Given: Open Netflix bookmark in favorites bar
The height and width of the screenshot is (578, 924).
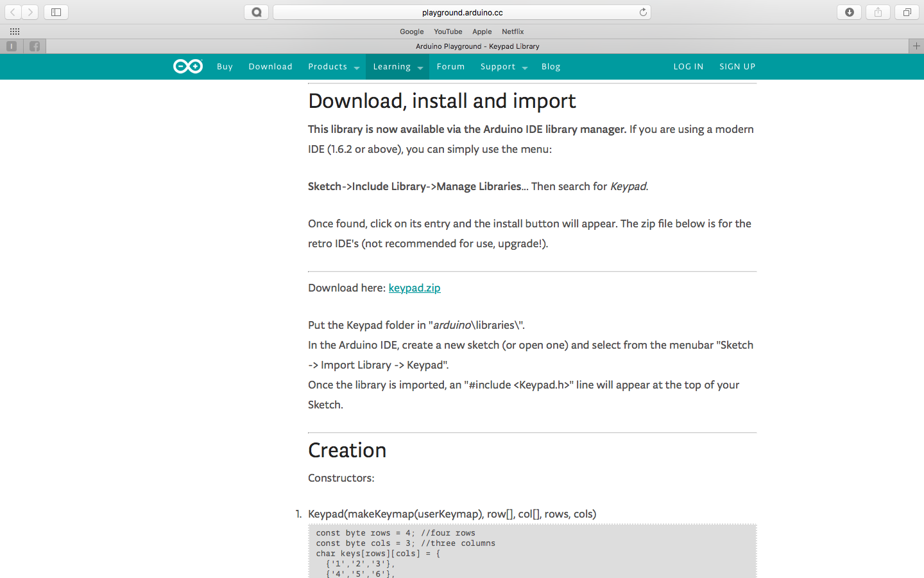Looking at the screenshot, I should (x=513, y=31).
